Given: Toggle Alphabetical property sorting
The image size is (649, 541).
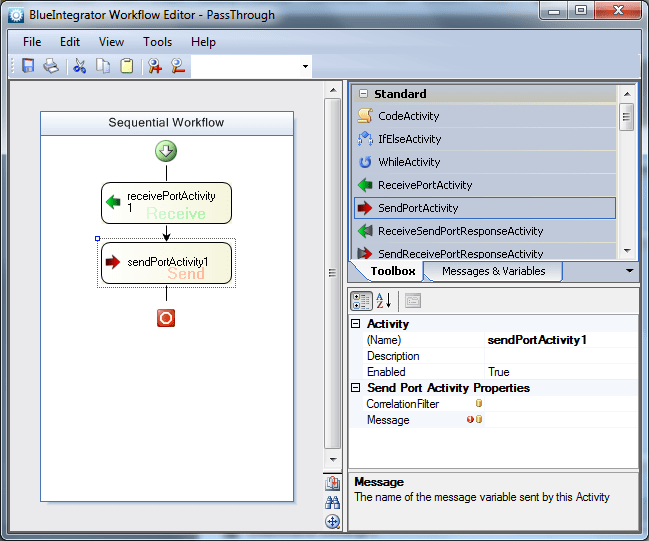Looking at the screenshot, I should point(384,301).
